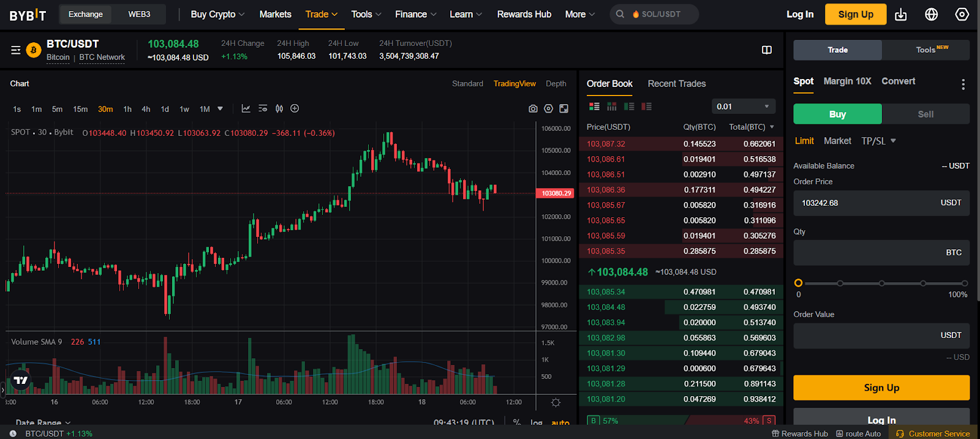The image size is (980, 439).
Task: Select Depth chart view
Action: point(556,83)
